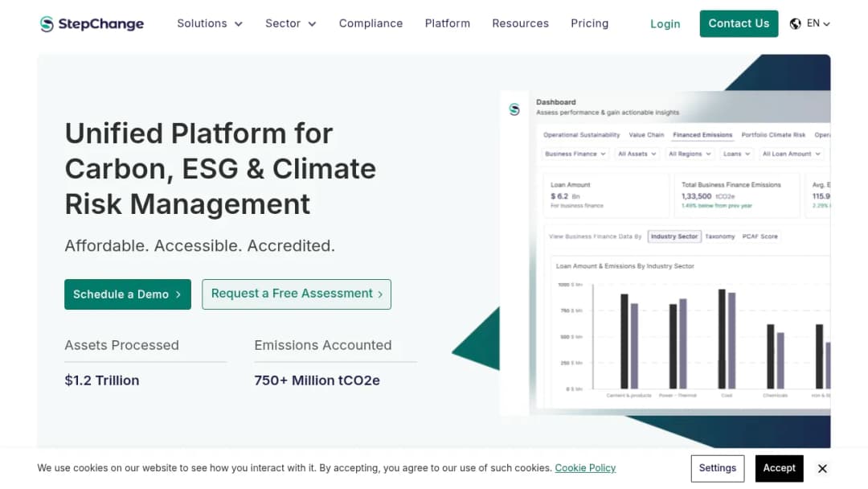Select PCAF Score view option
This screenshot has height=489, width=868.
[759, 236]
